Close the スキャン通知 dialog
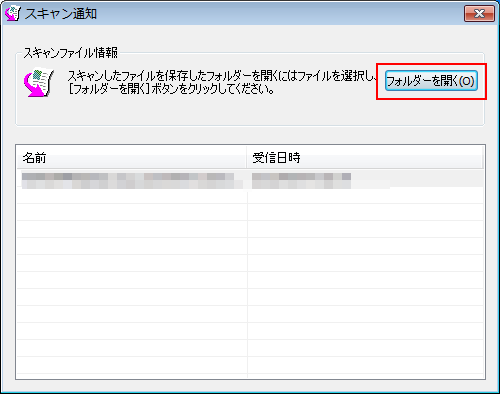The width and height of the screenshot is (500, 394). [479, 14]
